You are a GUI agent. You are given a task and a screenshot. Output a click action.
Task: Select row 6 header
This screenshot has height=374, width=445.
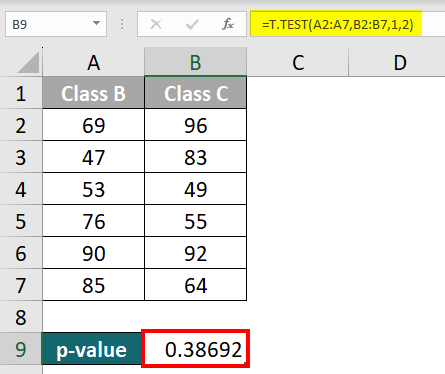coord(21,253)
